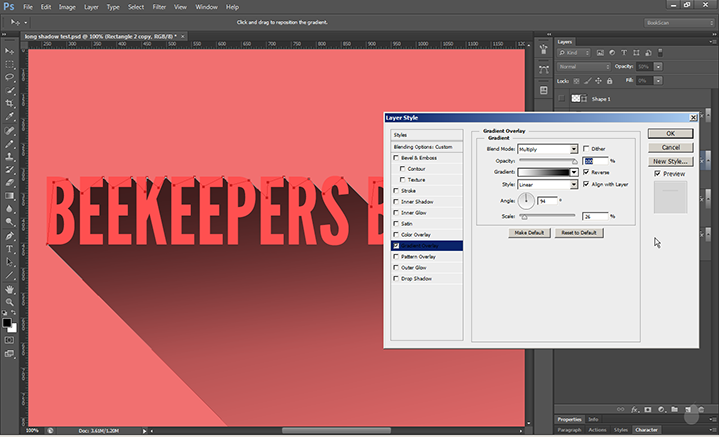The image size is (719, 437).
Task: Open the gradient Style dropdown set to Linear
Action: [547, 184]
